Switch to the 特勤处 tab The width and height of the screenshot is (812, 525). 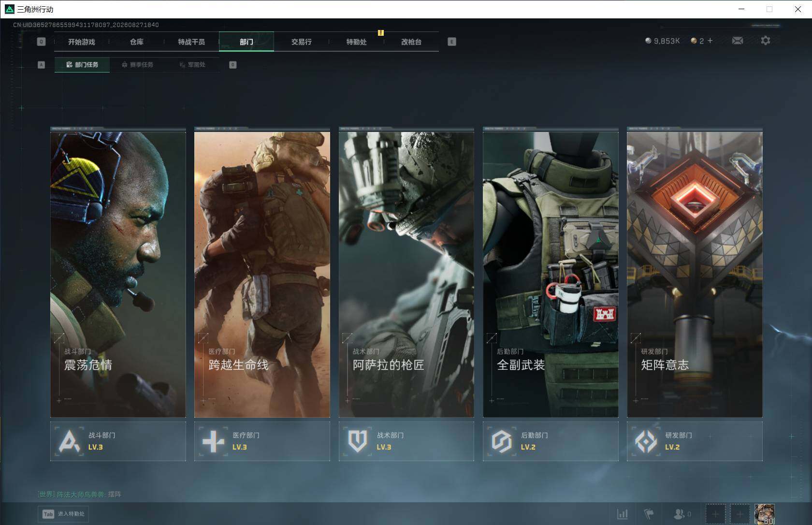(356, 42)
